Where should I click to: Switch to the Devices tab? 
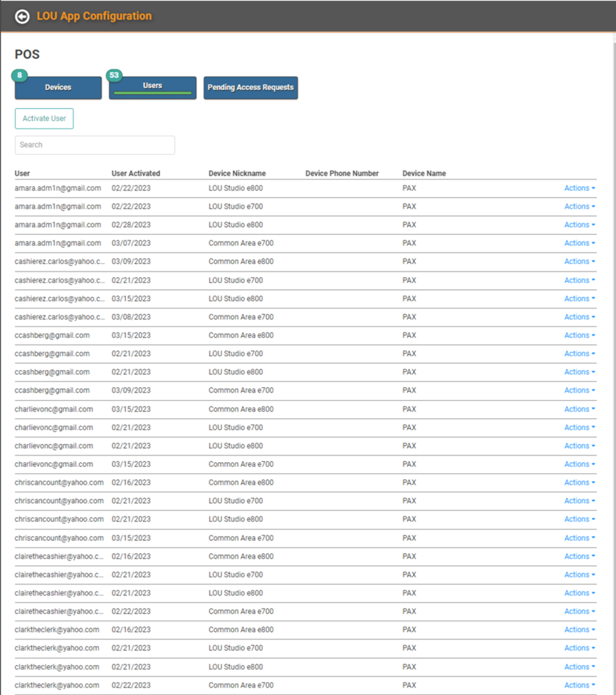(57, 88)
